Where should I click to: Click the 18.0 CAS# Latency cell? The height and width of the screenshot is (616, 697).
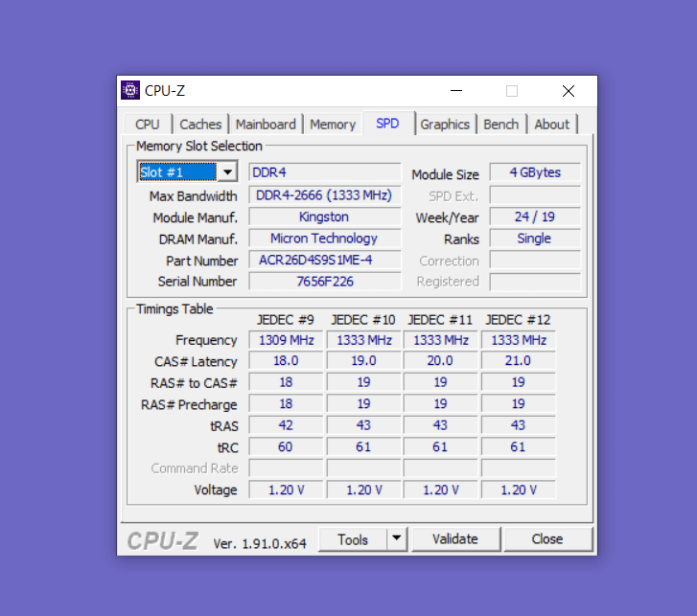tap(286, 360)
